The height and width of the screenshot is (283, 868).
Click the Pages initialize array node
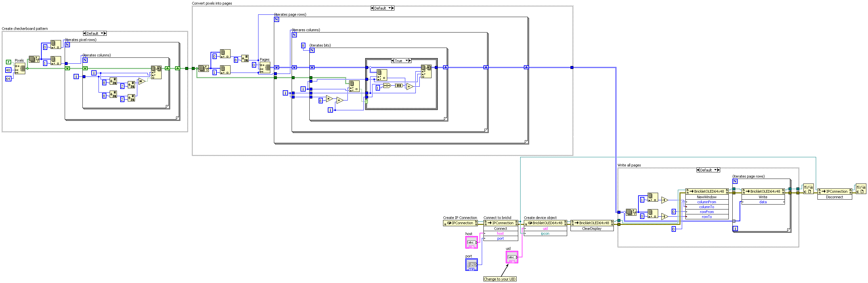(265, 68)
